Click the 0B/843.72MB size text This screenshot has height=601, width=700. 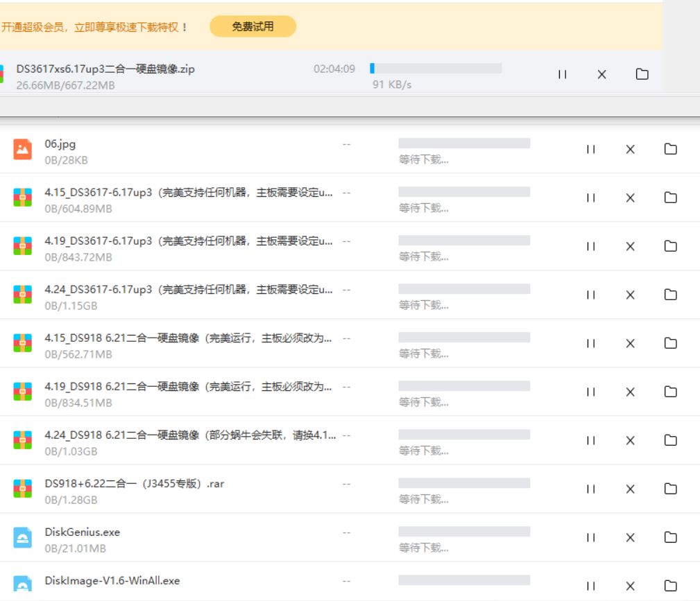coord(78,257)
